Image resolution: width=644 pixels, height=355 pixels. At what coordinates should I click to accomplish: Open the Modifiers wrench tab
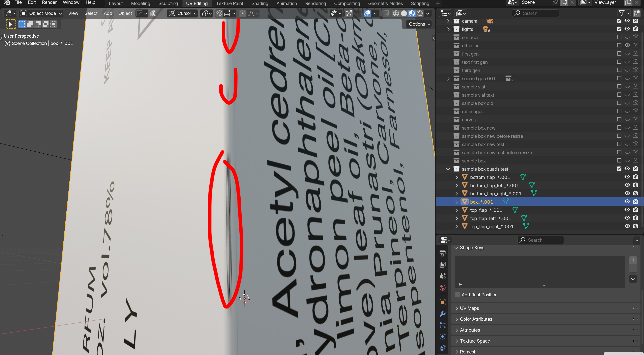pos(442,314)
